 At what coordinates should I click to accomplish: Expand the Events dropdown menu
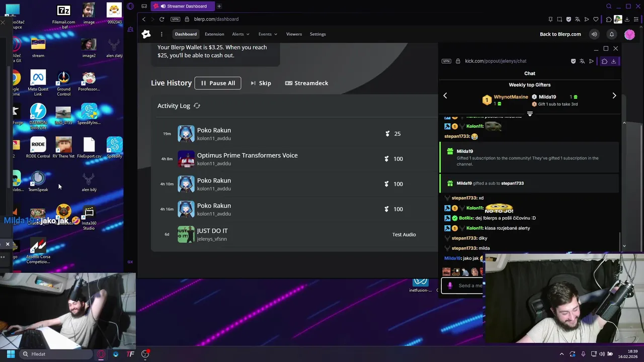(x=268, y=34)
